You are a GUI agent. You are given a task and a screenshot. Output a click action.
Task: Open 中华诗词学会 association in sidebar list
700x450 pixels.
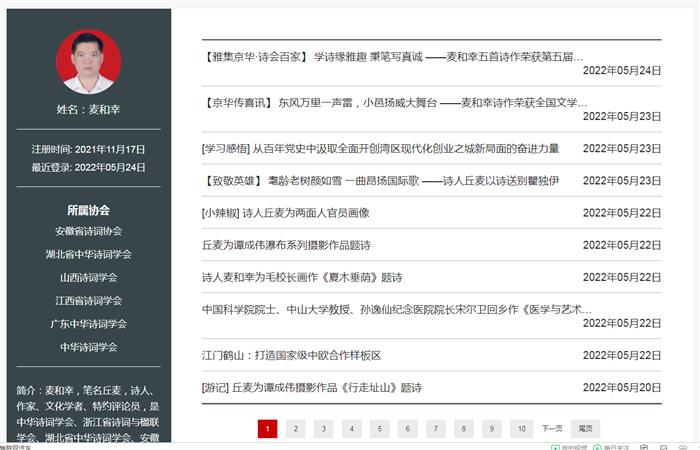(x=88, y=347)
